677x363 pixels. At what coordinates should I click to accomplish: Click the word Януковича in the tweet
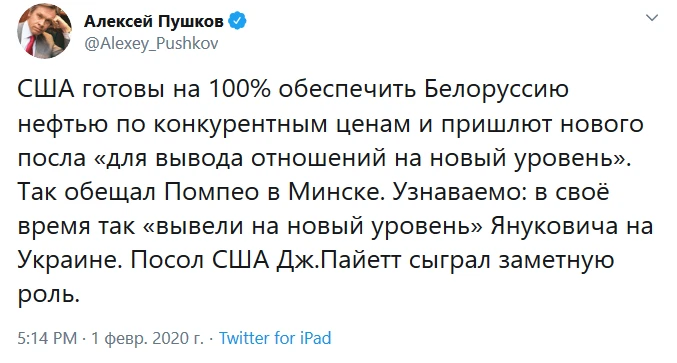(555, 227)
